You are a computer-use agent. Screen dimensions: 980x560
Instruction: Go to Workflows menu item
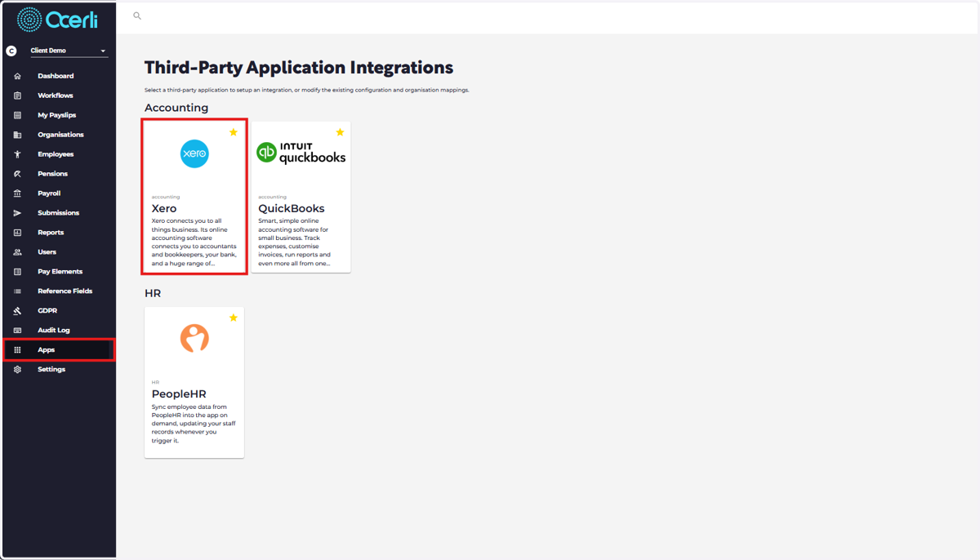point(56,96)
